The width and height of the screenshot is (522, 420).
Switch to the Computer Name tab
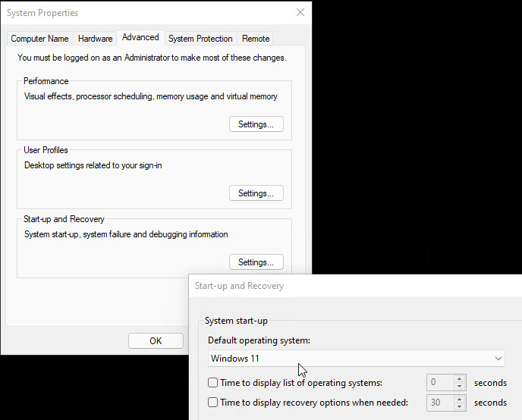pyautogui.click(x=39, y=39)
